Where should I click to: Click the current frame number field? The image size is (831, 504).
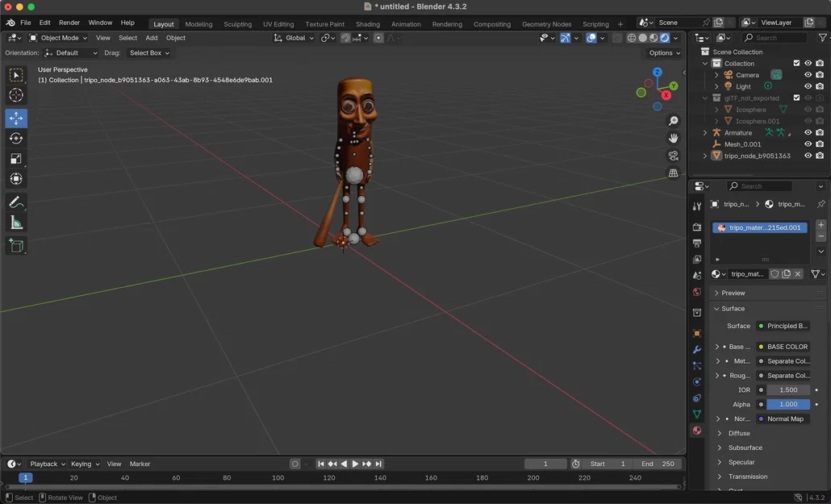[545, 464]
